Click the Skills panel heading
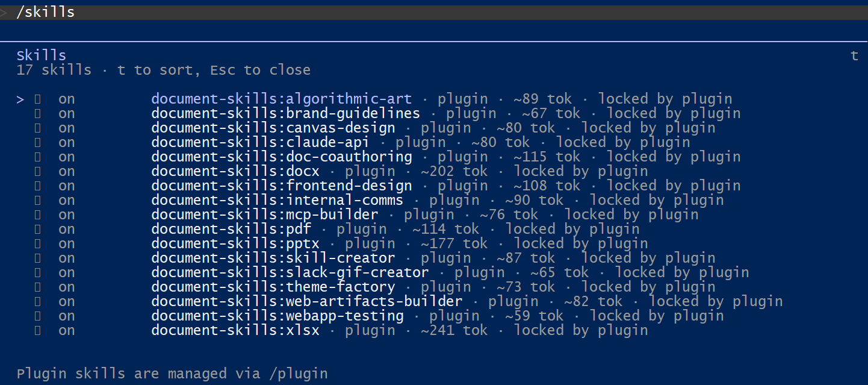 [42, 55]
